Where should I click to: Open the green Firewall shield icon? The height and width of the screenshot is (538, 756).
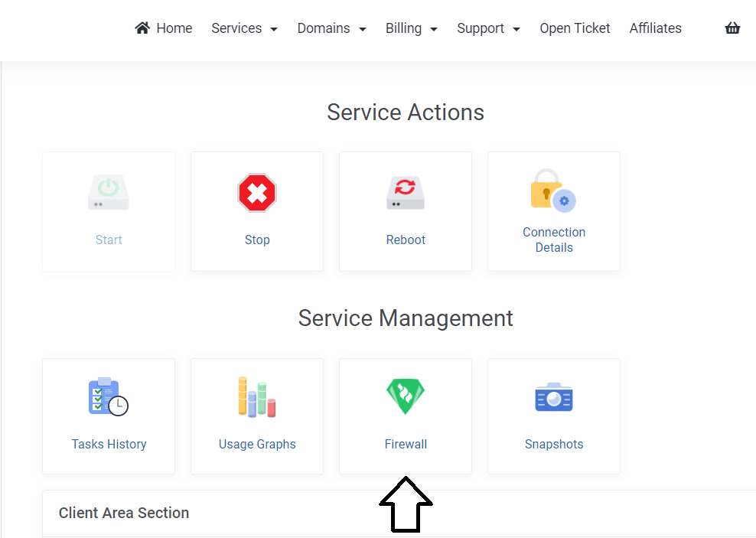pos(406,396)
